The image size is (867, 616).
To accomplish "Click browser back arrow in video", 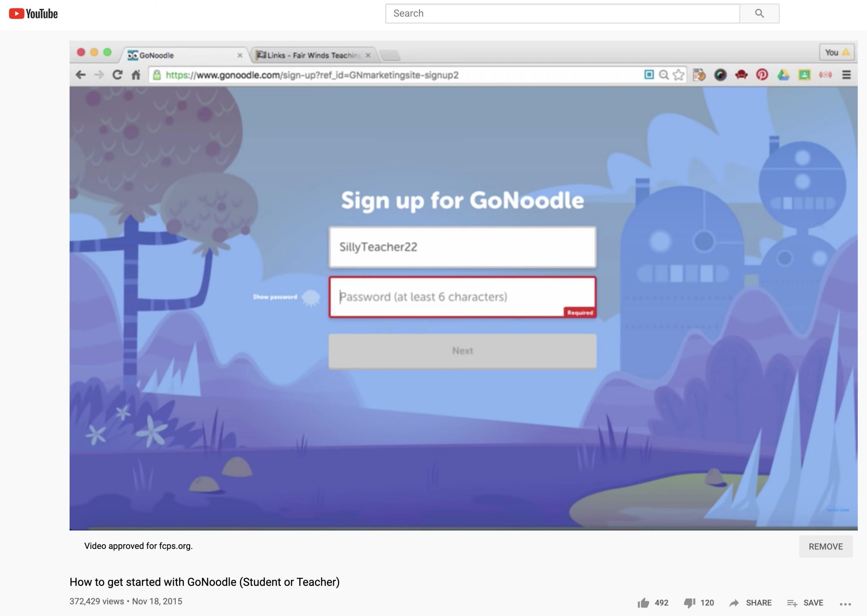I will pos(81,75).
